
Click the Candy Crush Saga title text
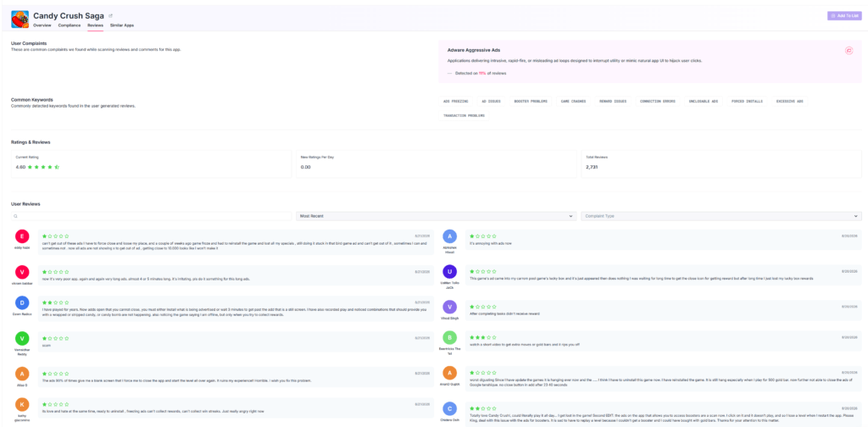tap(70, 15)
